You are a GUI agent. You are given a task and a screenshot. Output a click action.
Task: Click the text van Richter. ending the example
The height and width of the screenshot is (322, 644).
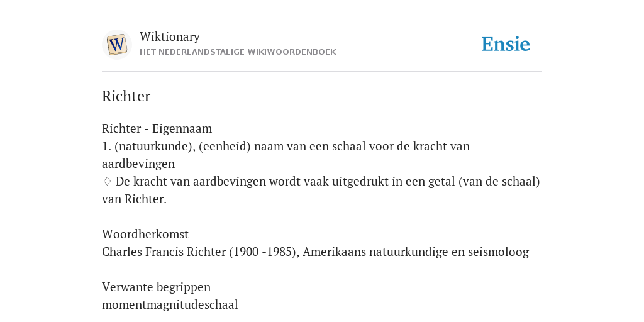coord(135,199)
